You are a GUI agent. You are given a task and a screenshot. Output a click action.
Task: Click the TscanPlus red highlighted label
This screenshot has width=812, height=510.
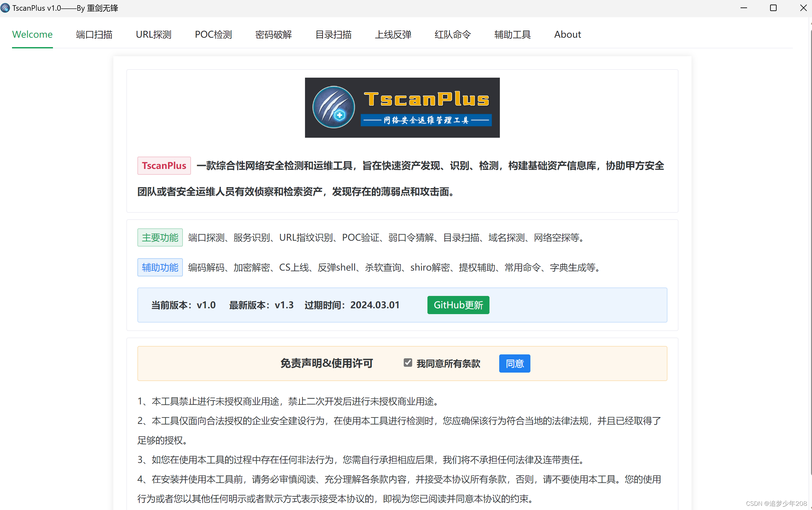tap(164, 166)
